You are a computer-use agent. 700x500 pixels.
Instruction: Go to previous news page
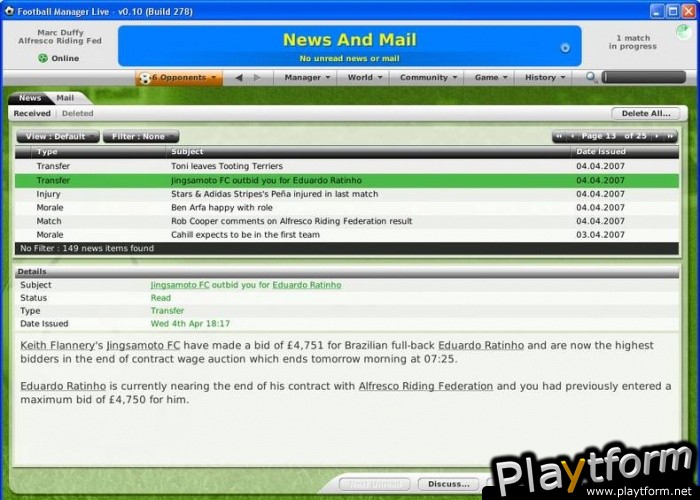tap(572, 136)
